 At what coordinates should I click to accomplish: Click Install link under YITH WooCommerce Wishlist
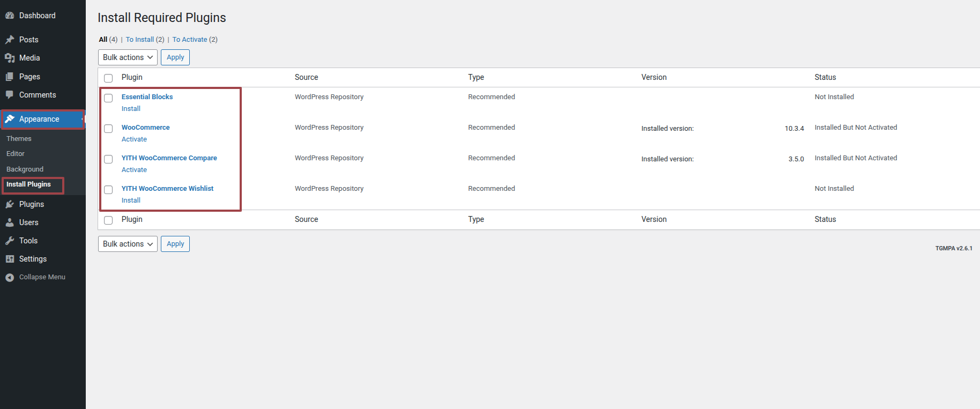131,200
